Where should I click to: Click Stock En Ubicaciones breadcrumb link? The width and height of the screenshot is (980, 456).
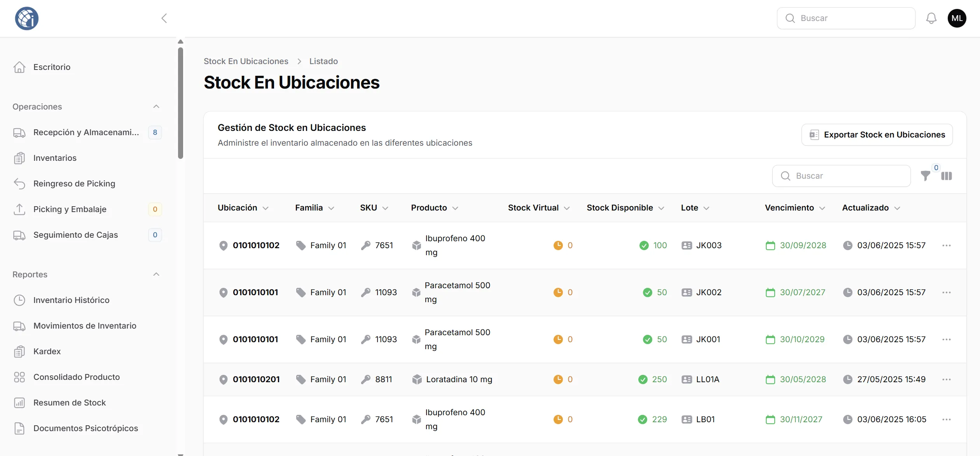pyautogui.click(x=246, y=61)
